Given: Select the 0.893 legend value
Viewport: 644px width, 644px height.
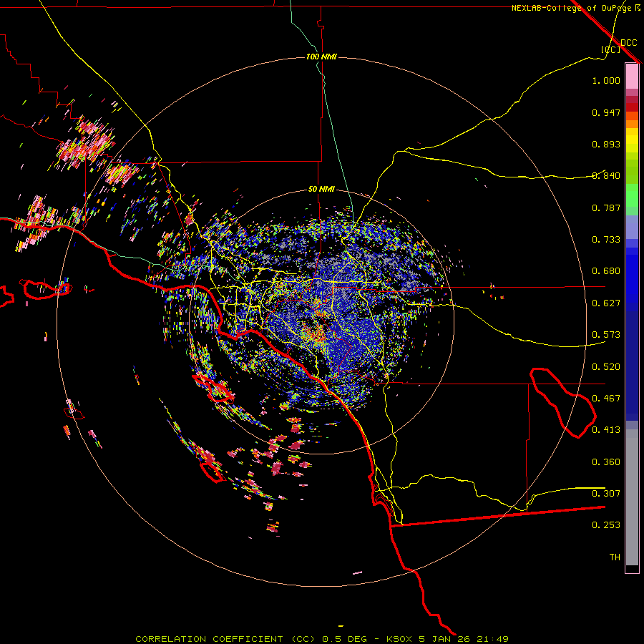Looking at the screenshot, I should click(x=606, y=144).
